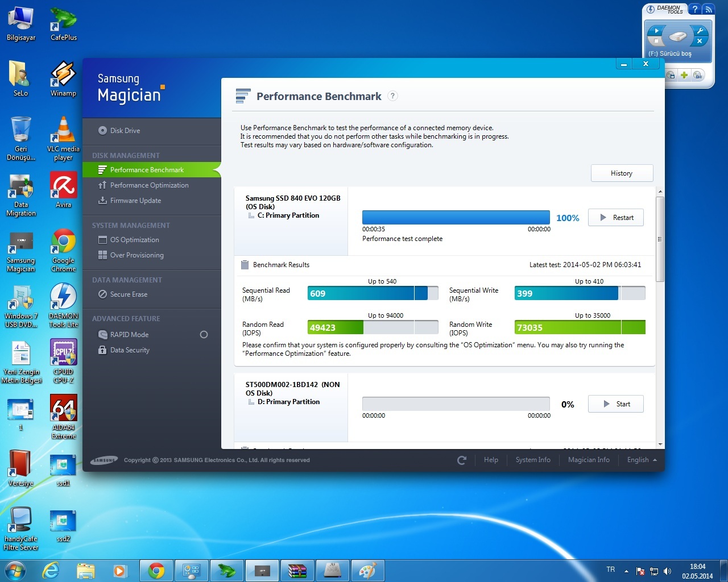Select the VLC media player shortcut

coord(63,139)
